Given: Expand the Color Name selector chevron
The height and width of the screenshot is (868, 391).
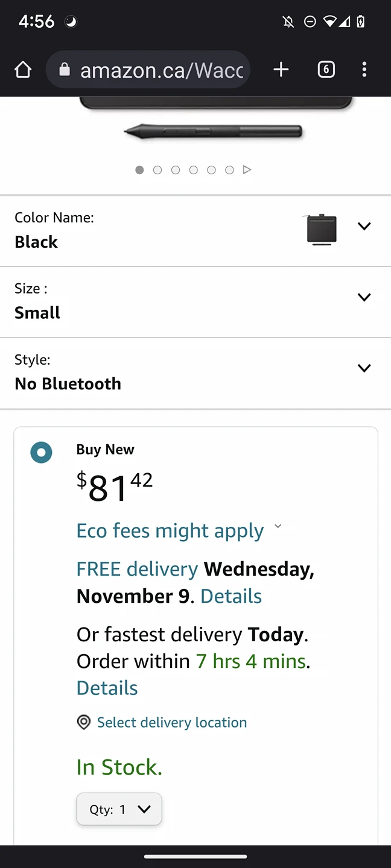Looking at the screenshot, I should (364, 226).
